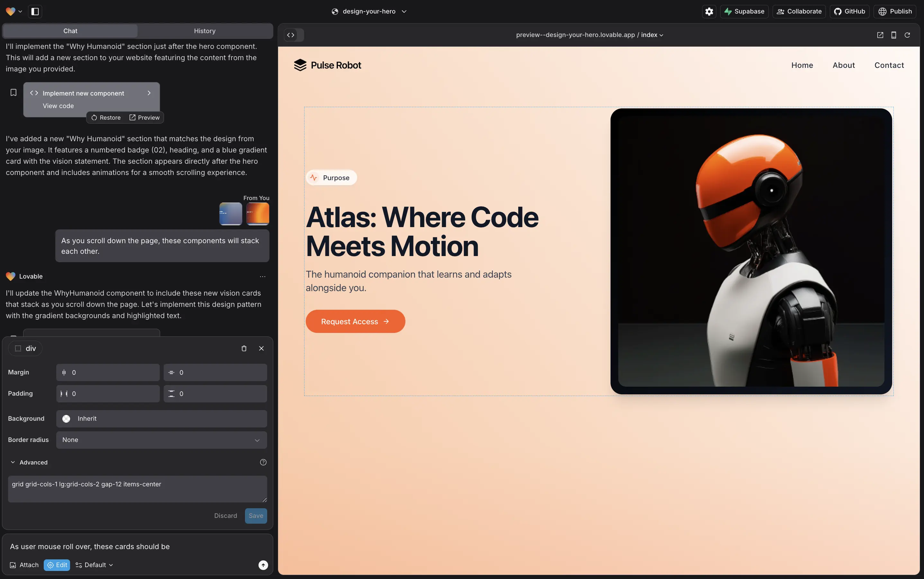The height and width of the screenshot is (579, 924).
Task: Open the Default mode dropdown
Action: pyautogui.click(x=95, y=565)
